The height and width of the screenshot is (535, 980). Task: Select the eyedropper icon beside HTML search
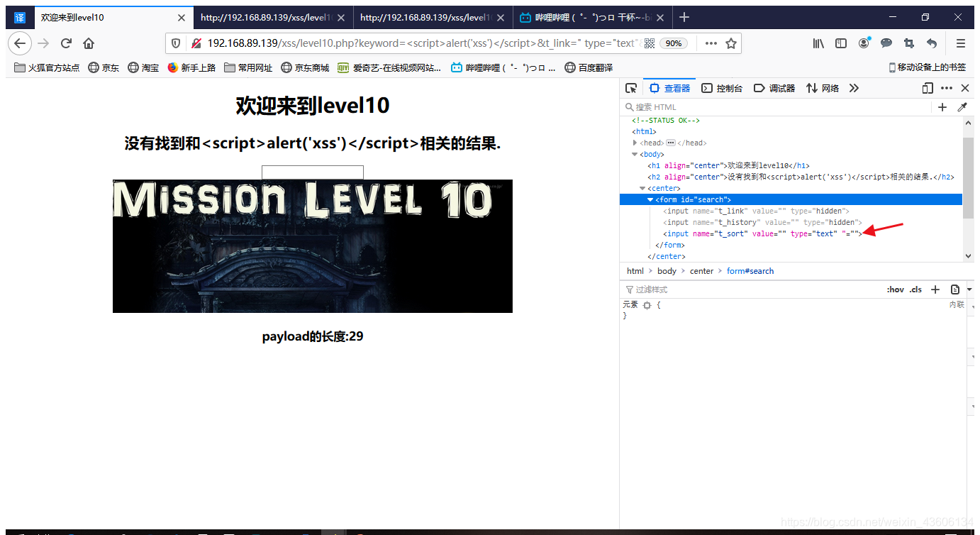coord(962,106)
